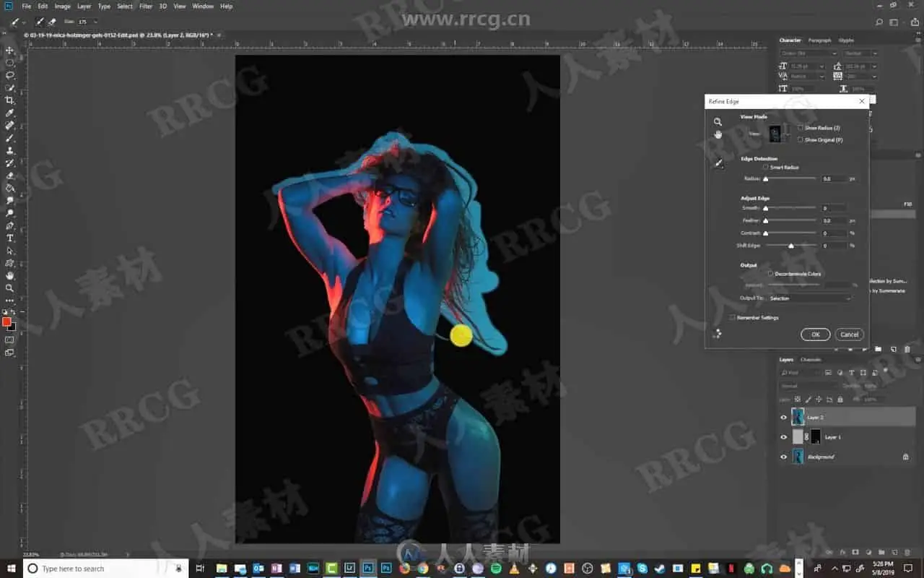This screenshot has height=578, width=924.
Task: Select the Crop tool
Action: tap(10, 100)
